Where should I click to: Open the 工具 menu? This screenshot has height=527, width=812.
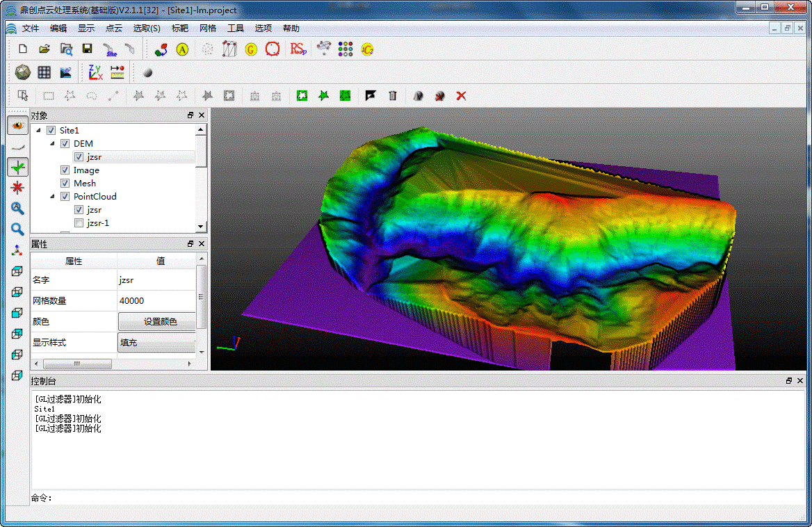pos(236,29)
